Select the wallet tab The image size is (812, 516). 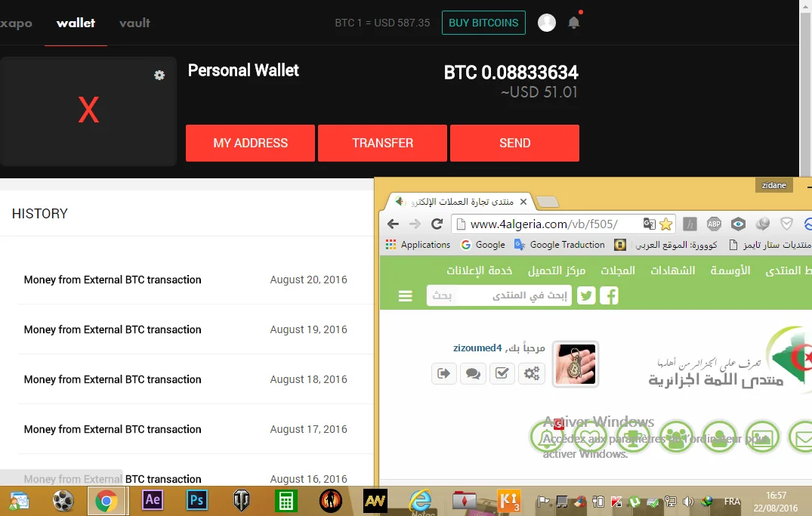tap(76, 23)
